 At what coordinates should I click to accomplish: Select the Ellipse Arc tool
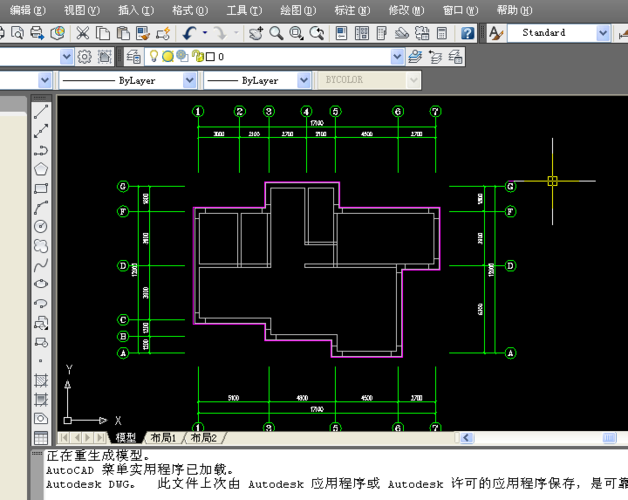[x=41, y=303]
